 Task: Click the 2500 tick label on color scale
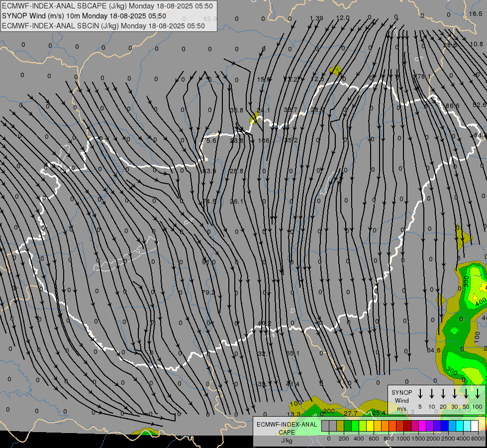pyautogui.click(x=448, y=439)
